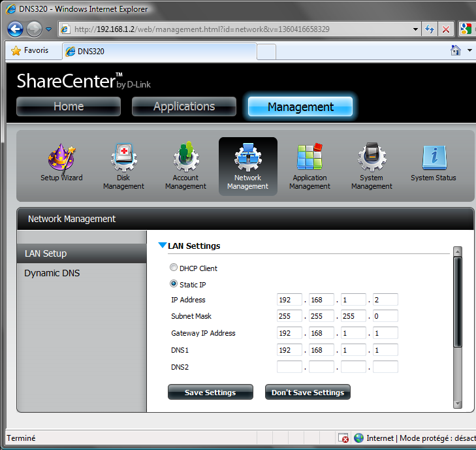This screenshot has height=450, width=476.
Task: Click the URL address bar field
Action: coord(240,29)
